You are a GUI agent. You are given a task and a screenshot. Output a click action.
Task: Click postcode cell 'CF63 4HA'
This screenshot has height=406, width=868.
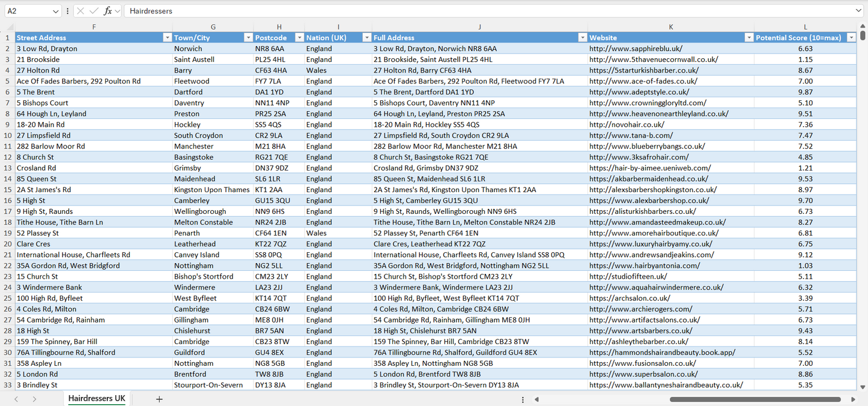[279, 70]
